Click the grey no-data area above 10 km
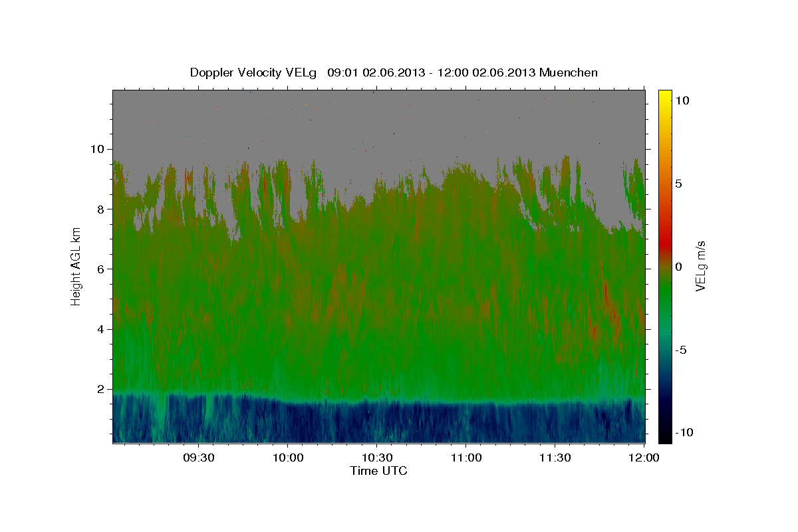 pos(379,120)
